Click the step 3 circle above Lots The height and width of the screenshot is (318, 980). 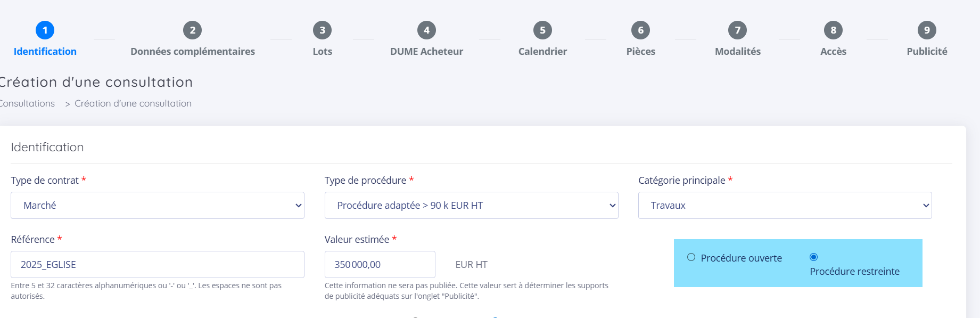pos(322,30)
